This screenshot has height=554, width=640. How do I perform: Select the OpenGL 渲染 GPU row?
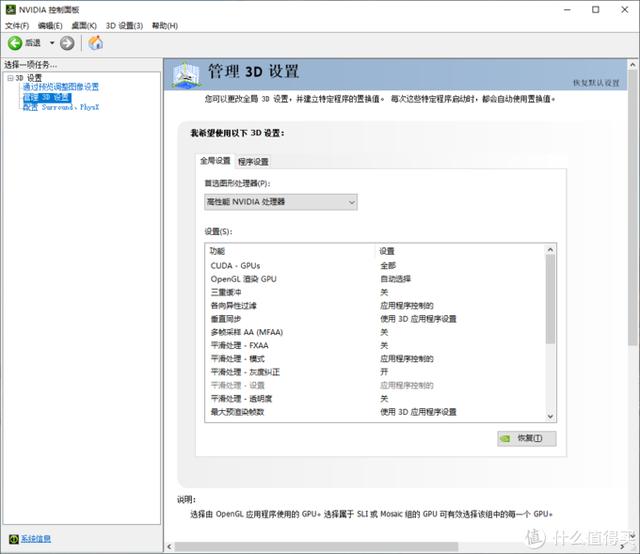click(x=375, y=279)
